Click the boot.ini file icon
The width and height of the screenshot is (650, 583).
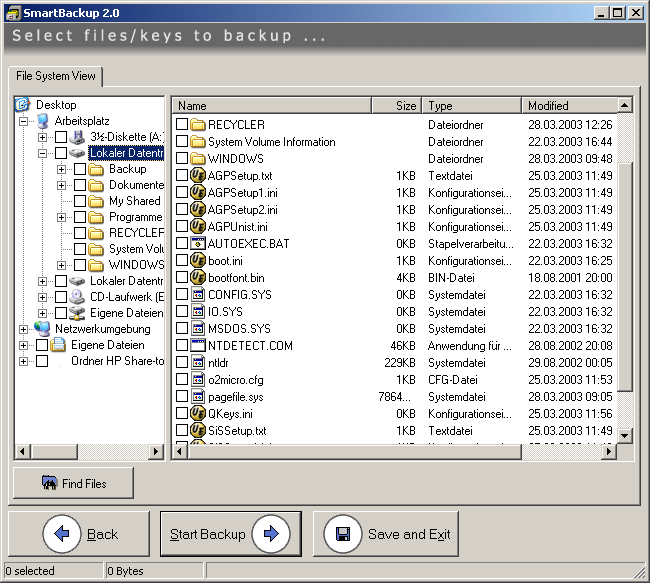point(198,260)
